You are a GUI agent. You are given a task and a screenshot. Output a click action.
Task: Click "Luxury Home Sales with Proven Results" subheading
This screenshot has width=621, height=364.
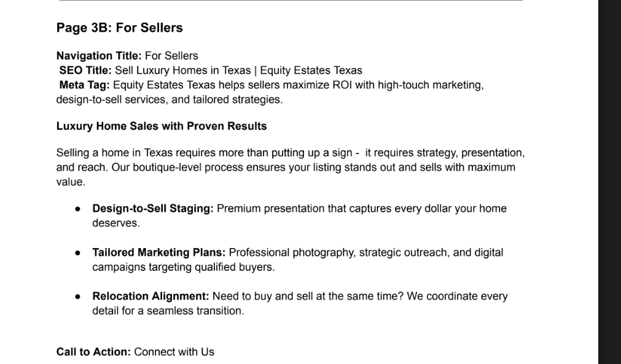(162, 126)
